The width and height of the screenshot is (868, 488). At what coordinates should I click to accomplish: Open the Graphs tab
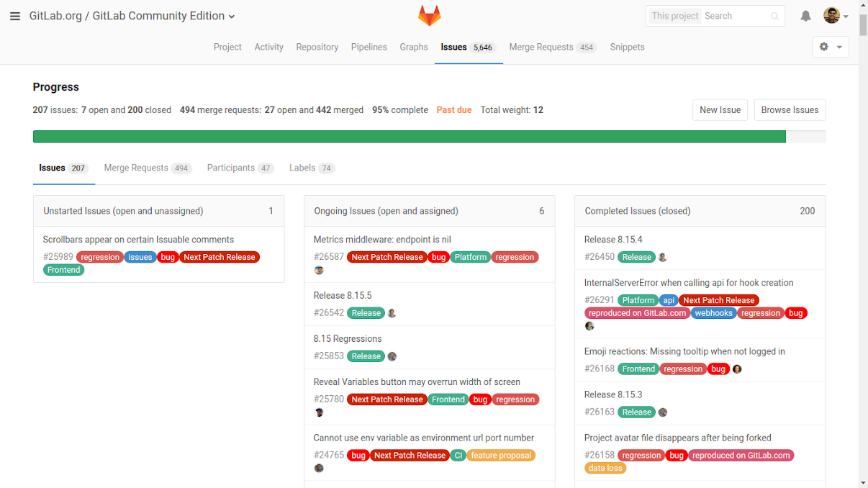point(414,47)
